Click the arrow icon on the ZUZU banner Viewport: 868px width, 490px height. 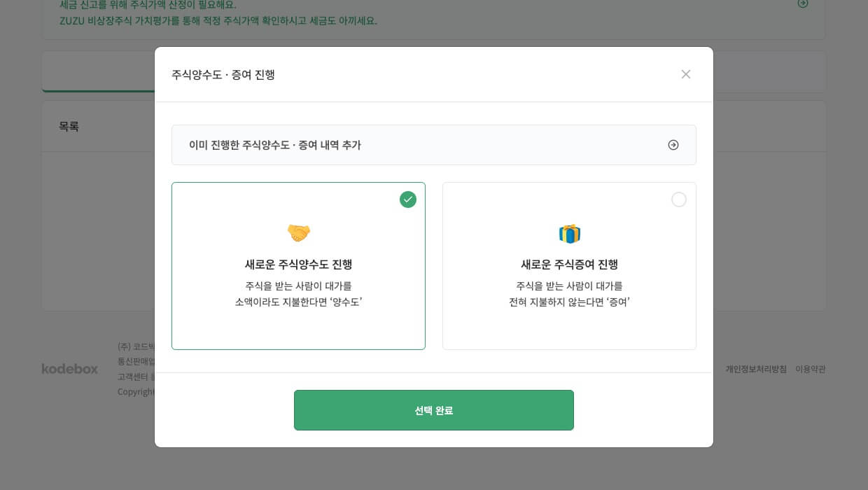pos(803,3)
